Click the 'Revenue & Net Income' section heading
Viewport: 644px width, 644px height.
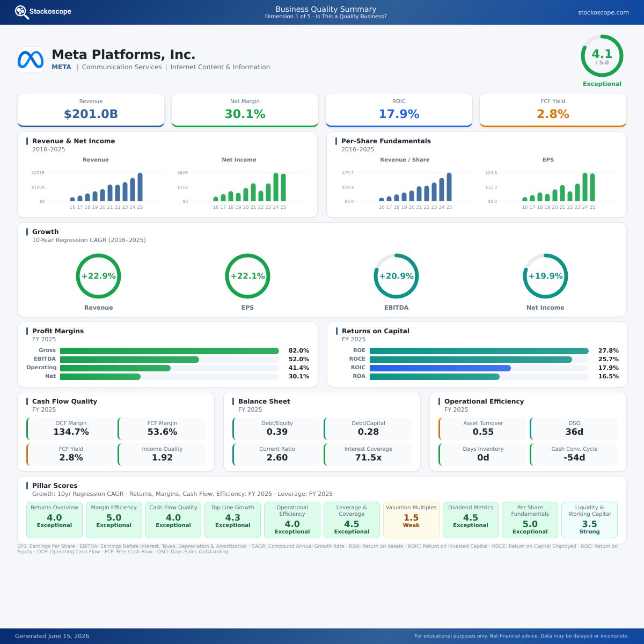click(74, 141)
